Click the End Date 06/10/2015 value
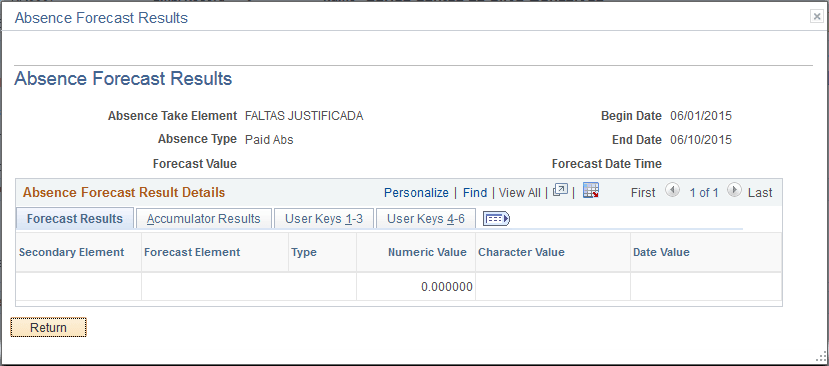 (701, 140)
